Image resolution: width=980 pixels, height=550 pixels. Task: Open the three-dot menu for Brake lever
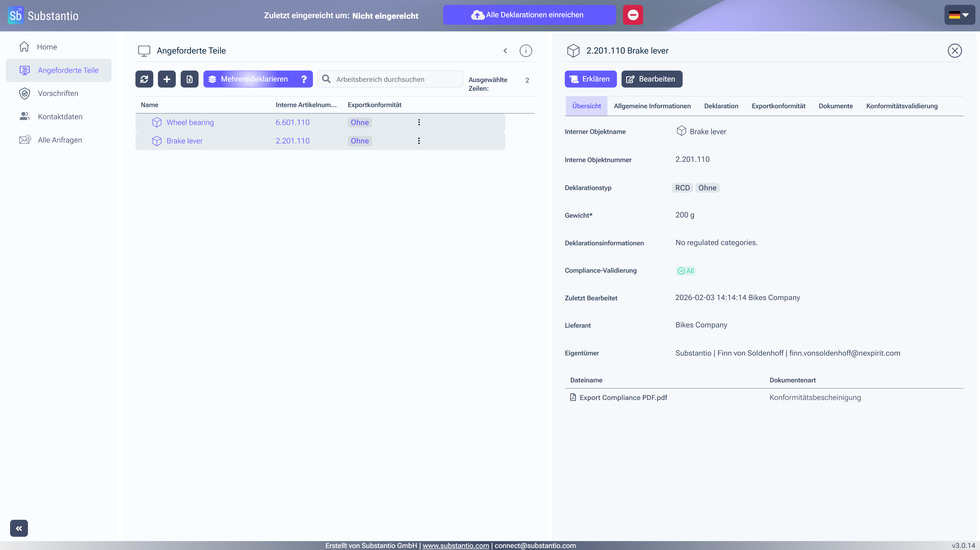click(x=419, y=141)
